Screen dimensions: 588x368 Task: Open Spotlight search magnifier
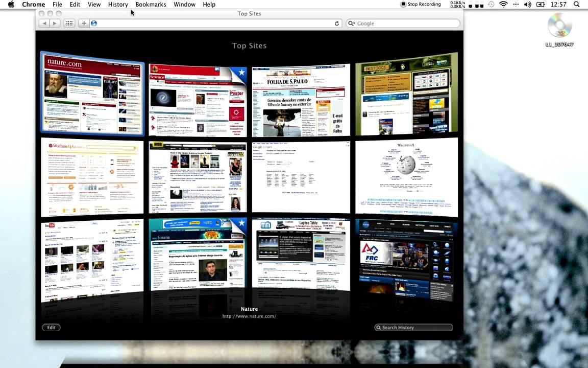pos(577,5)
